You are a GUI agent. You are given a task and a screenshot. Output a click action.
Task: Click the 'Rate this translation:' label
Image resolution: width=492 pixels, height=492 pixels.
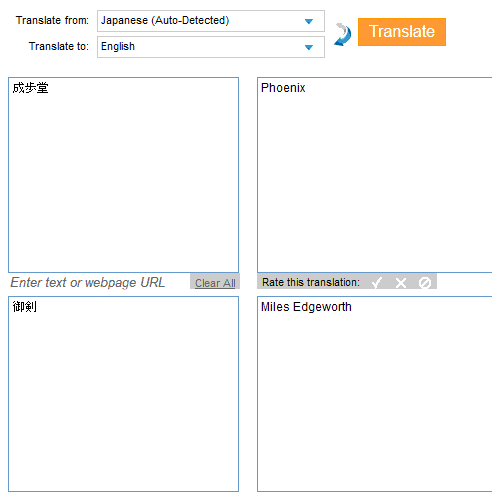[311, 282]
